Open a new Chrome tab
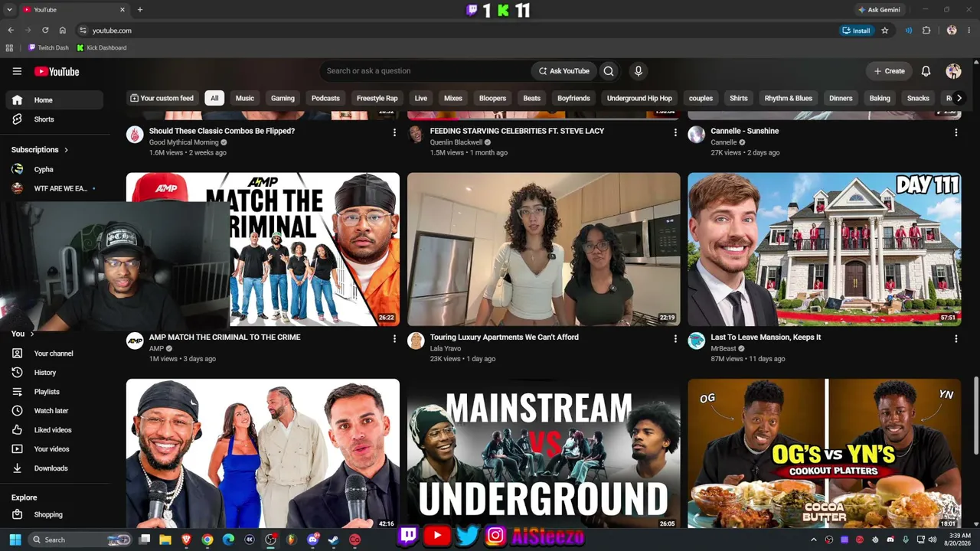The width and height of the screenshot is (980, 551). coord(139,10)
